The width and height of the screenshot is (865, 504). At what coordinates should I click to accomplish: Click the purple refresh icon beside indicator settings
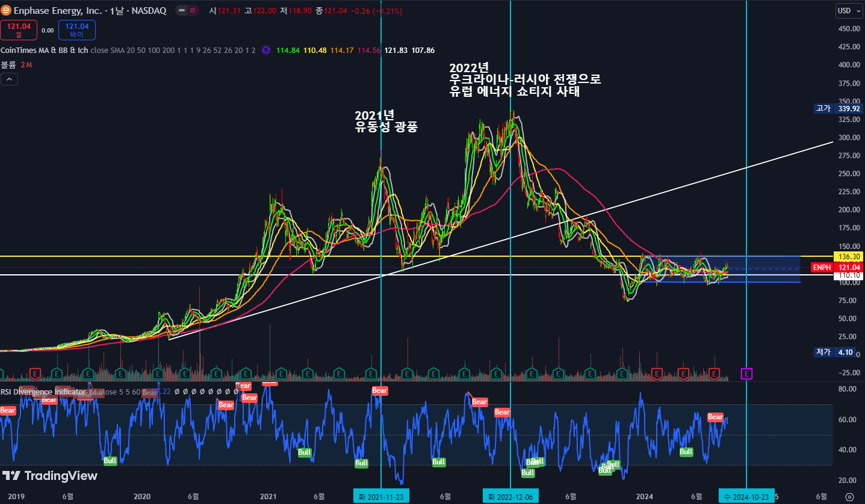(266, 51)
